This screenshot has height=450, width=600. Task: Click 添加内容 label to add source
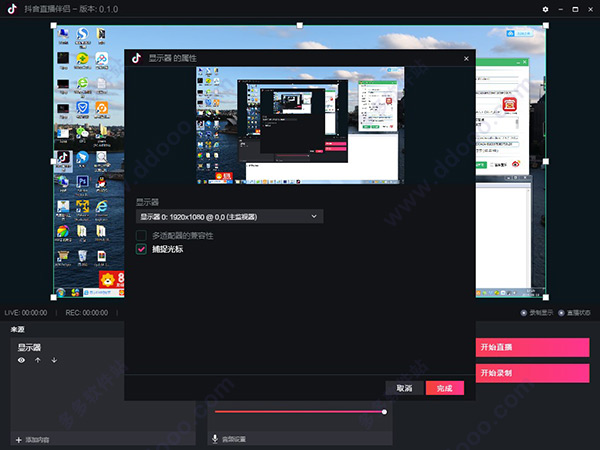(38, 440)
